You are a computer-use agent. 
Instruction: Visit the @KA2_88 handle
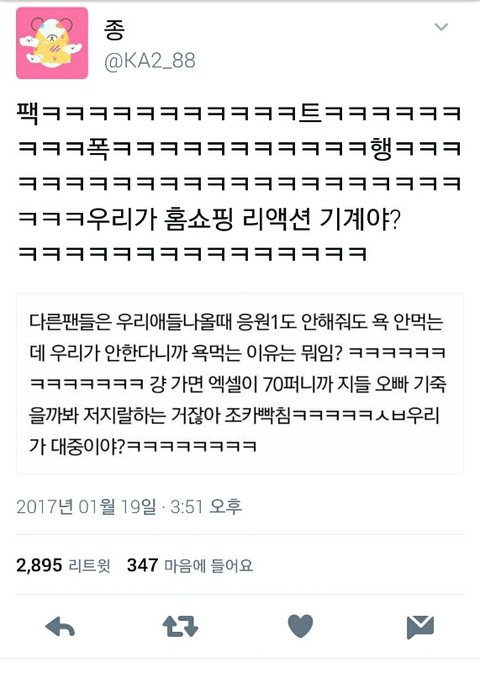pos(149,61)
